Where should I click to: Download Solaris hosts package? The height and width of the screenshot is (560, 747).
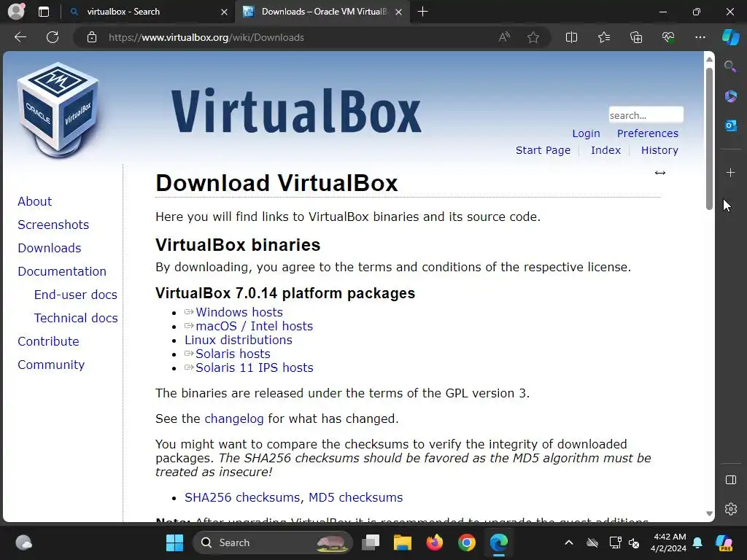233,354
